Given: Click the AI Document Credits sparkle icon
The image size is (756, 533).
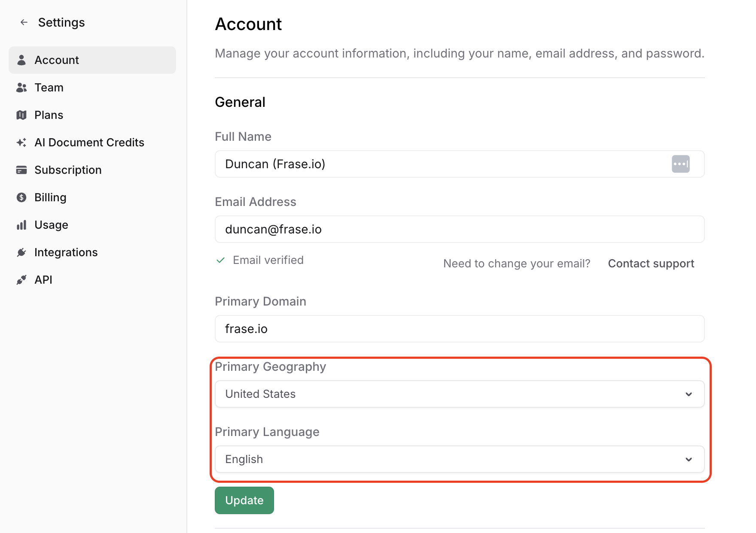Looking at the screenshot, I should click(21, 142).
